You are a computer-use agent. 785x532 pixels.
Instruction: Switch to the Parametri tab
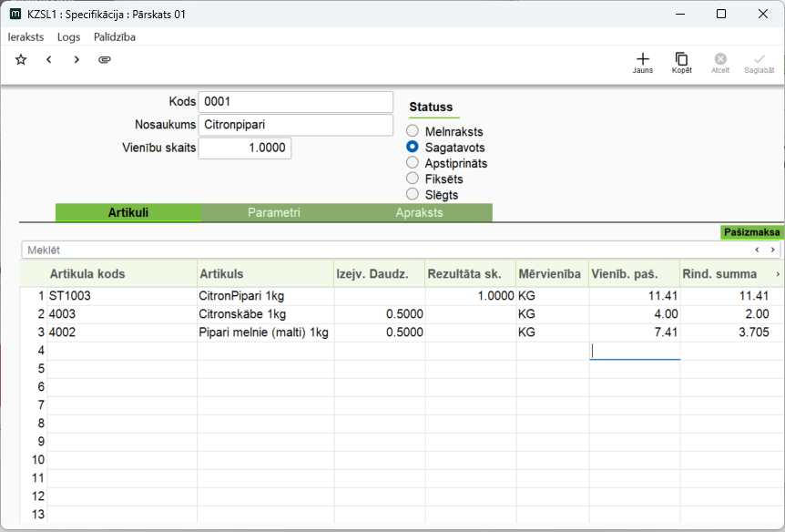click(x=274, y=212)
